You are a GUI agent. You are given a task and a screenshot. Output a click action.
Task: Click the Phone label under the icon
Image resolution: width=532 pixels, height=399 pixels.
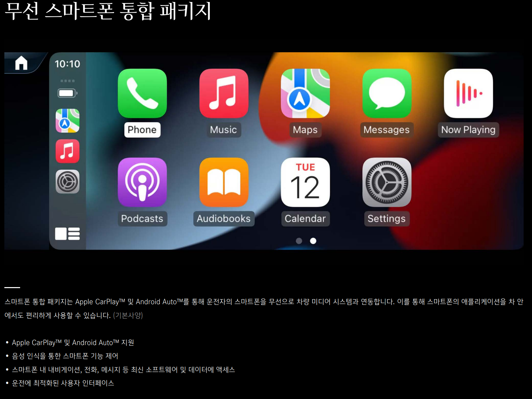pyautogui.click(x=142, y=130)
